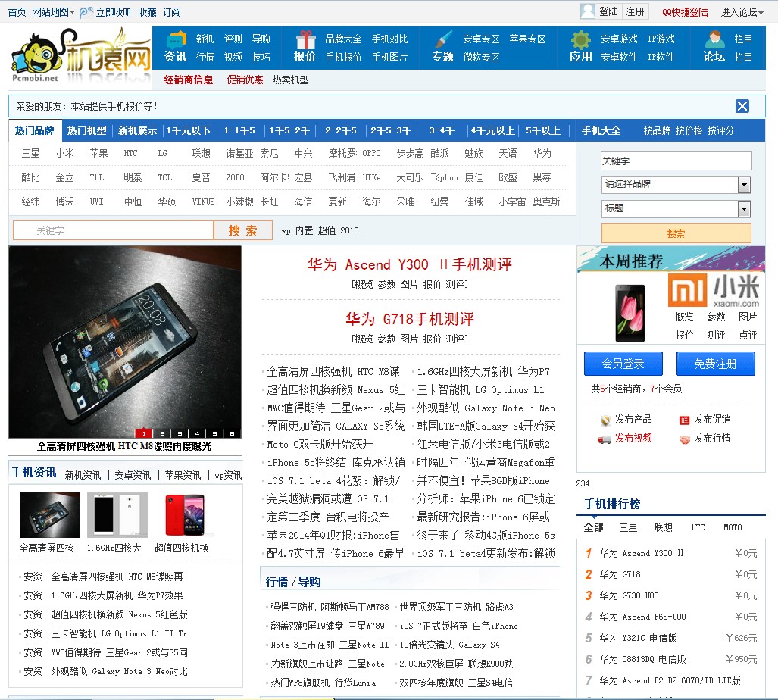Select carousel slide indicator 3
This screenshot has height=700, width=778.
click(178, 433)
